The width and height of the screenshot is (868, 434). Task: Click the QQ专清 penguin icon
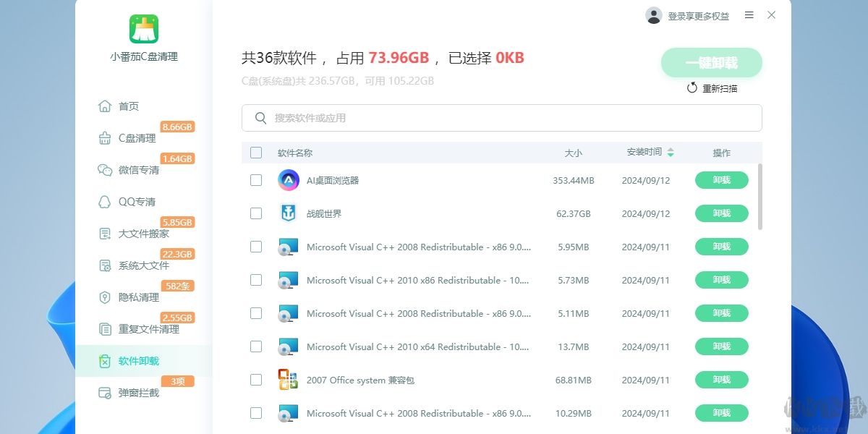point(105,202)
